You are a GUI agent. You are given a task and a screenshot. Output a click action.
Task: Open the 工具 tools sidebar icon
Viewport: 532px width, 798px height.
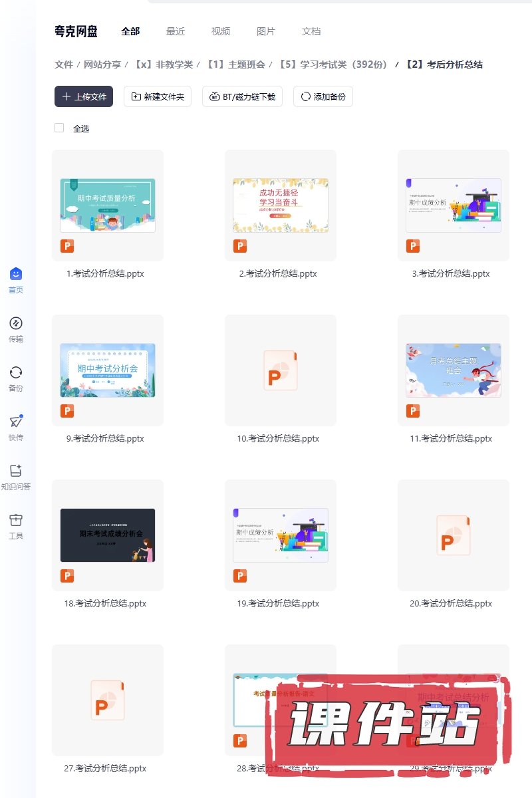[16, 520]
